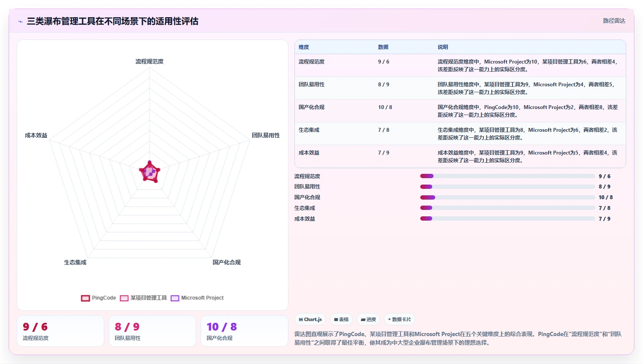Click the 数据 column header
This screenshot has height=364, width=643.
pyautogui.click(x=383, y=47)
